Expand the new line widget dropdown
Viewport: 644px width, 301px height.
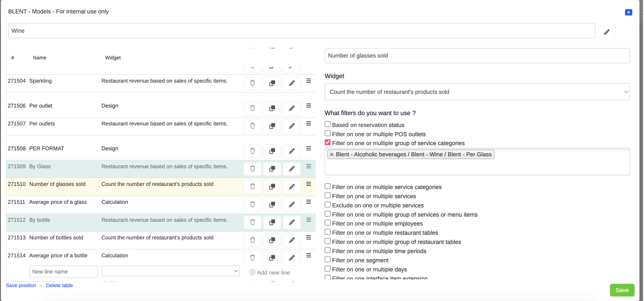pyautogui.click(x=171, y=271)
